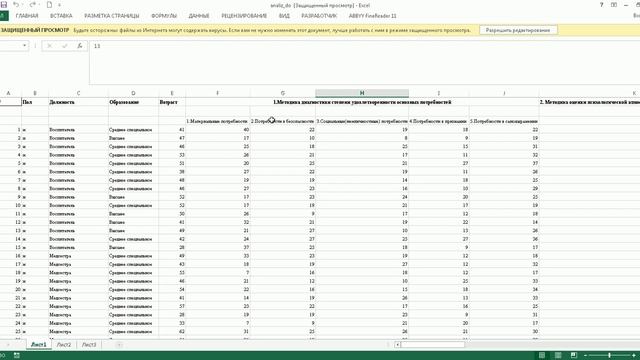
Task: Select column E header
Action: [172, 93]
